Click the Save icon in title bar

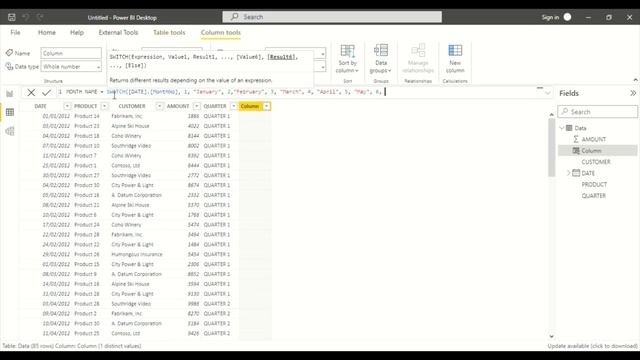[11, 17]
